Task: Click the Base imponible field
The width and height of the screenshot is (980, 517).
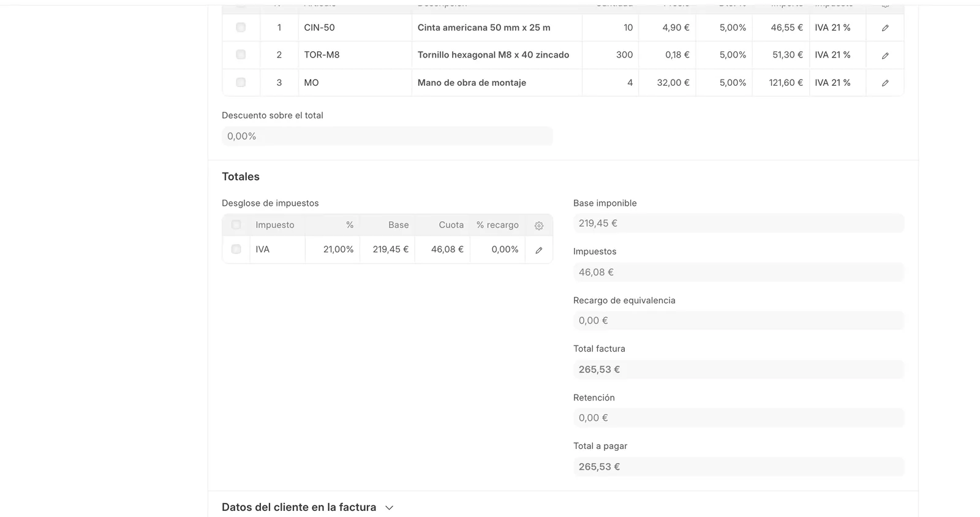Action: coord(739,223)
